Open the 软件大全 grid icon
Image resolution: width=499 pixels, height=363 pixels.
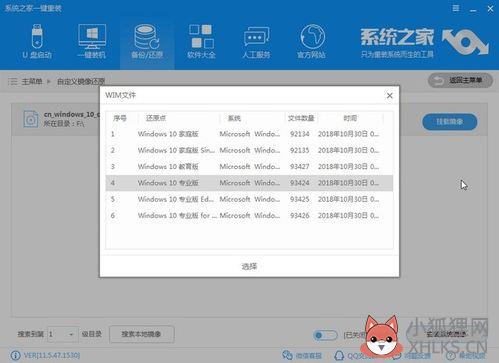pyautogui.click(x=201, y=36)
